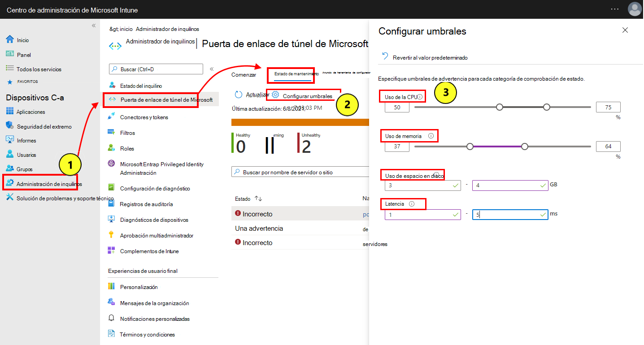Collapse the main left navigation chevron

pyautogui.click(x=94, y=26)
